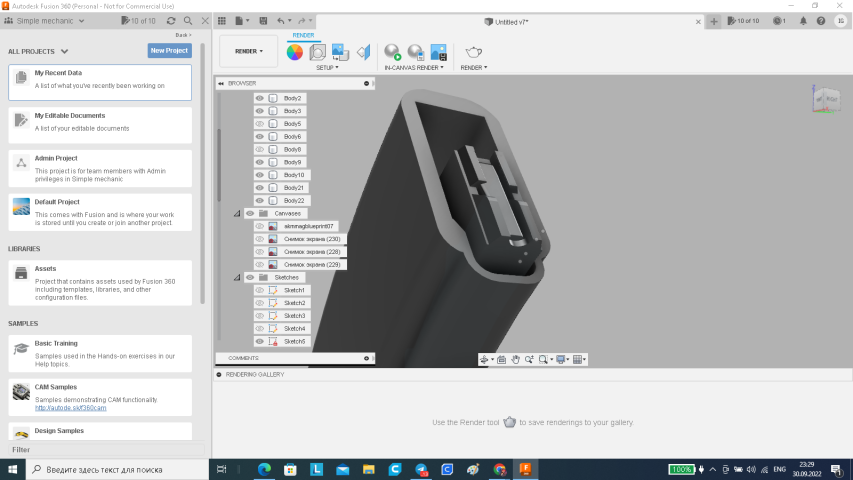Show akmmagblueprint07 canvas
This screenshot has width=853, height=480.
[x=259, y=226]
